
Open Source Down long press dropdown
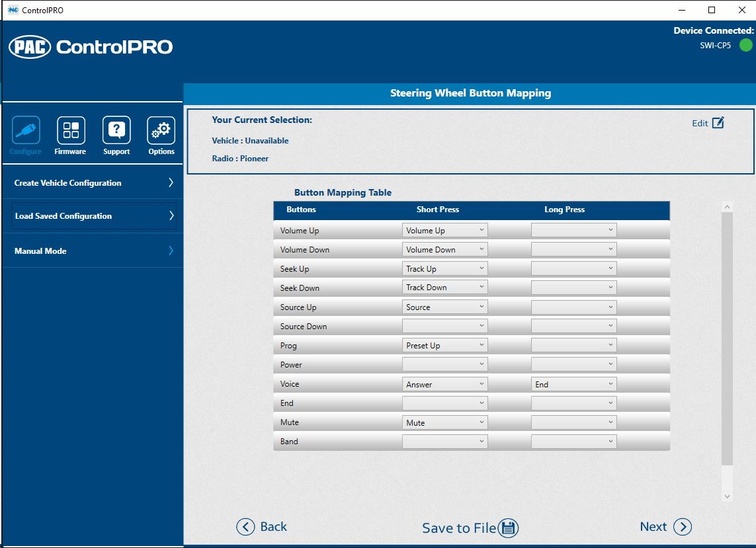point(573,326)
